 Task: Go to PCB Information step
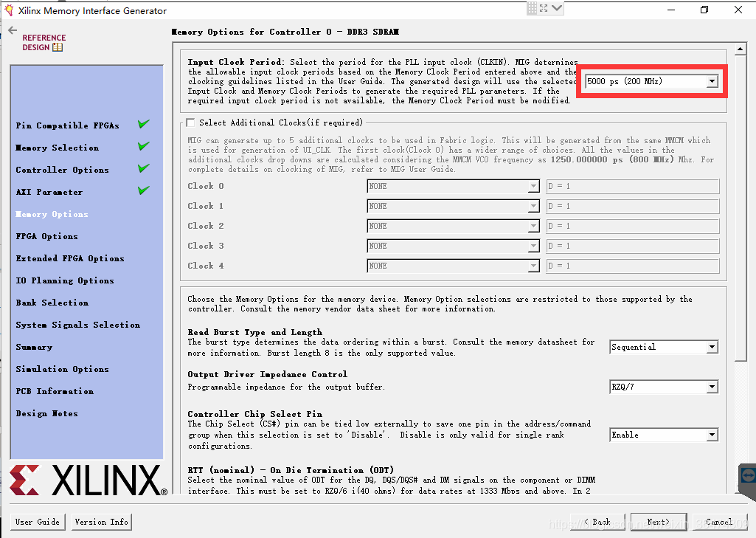55,391
